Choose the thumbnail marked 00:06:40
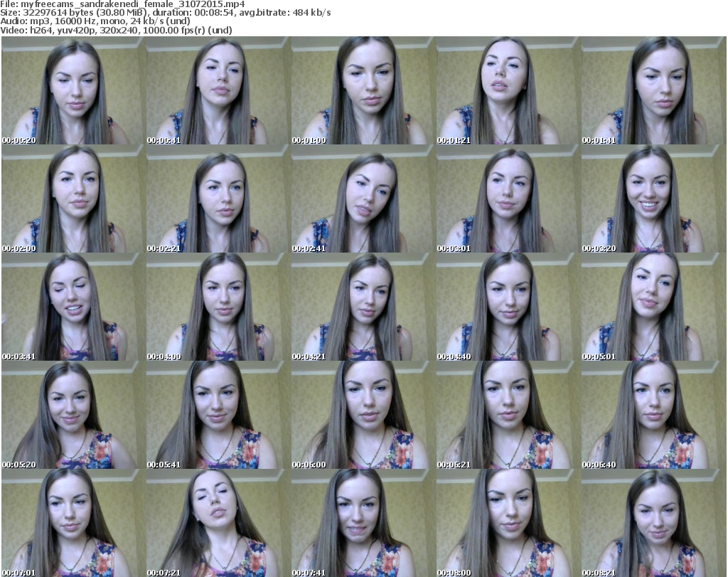728x577 pixels. (654, 415)
